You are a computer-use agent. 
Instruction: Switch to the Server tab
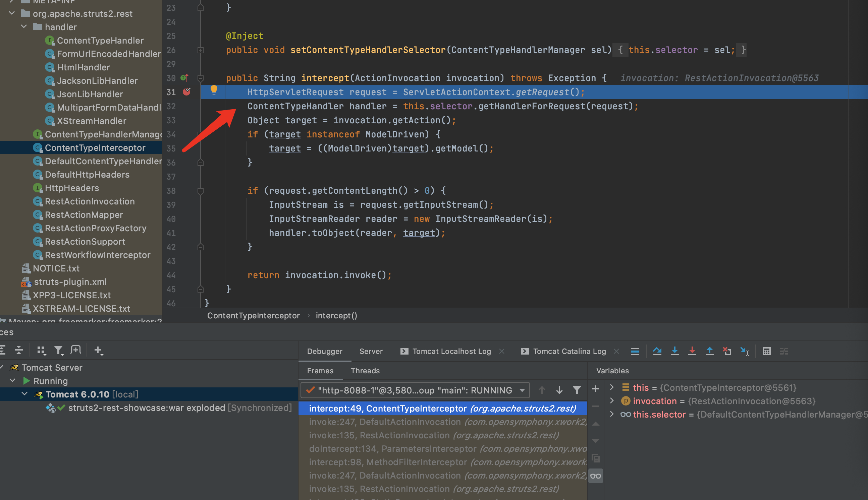371,351
